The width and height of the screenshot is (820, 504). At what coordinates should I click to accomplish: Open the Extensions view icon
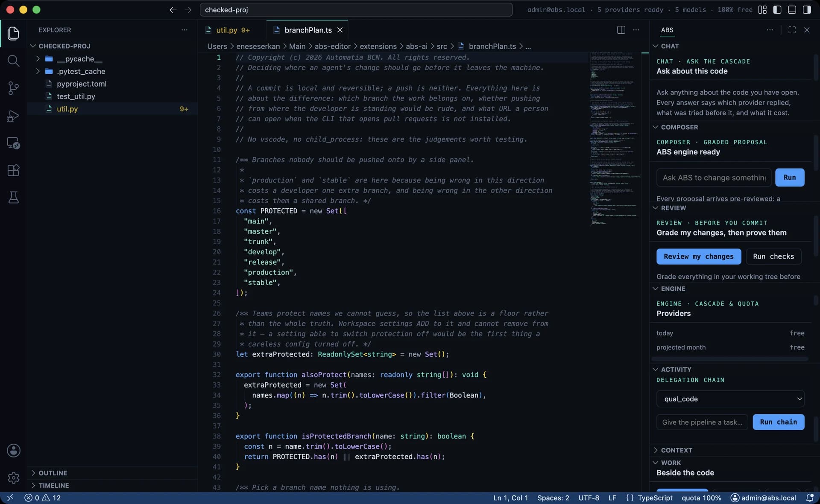(13, 170)
